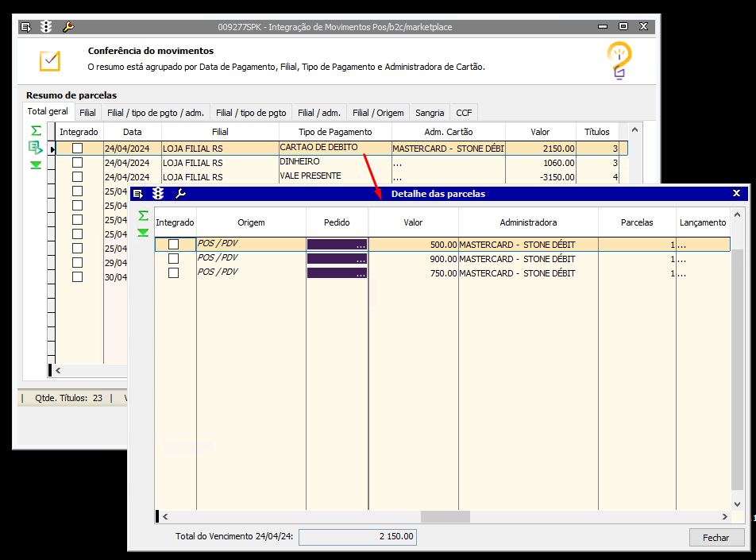This screenshot has width=756, height=560.
Task: Open the traffic light icon in main window title bar
Action: click(46, 27)
